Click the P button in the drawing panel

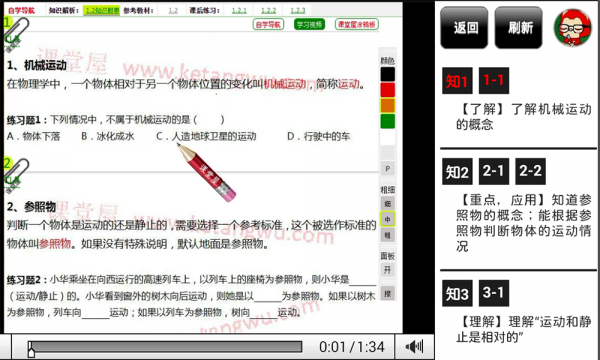(x=388, y=169)
